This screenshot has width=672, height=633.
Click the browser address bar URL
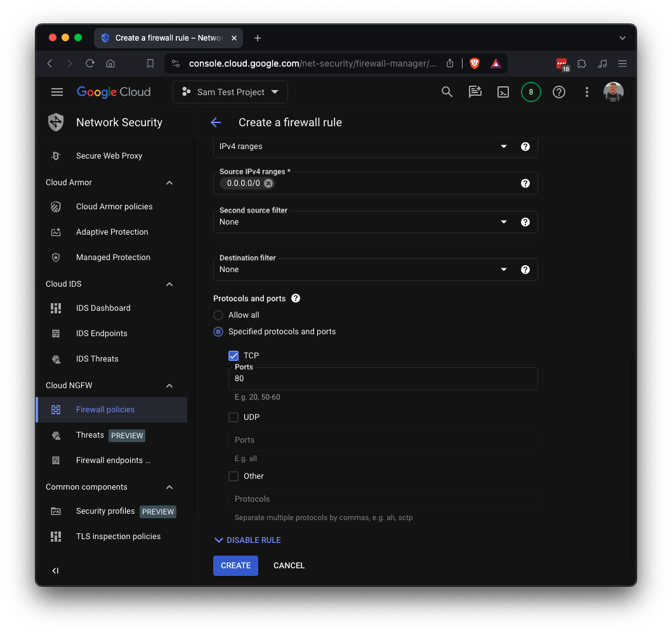coord(312,63)
